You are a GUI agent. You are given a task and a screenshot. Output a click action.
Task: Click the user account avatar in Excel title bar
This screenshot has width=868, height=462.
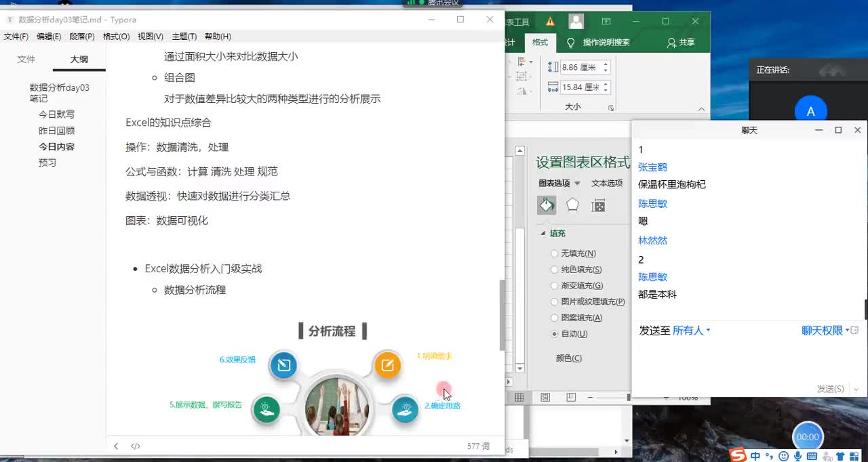[x=576, y=21]
